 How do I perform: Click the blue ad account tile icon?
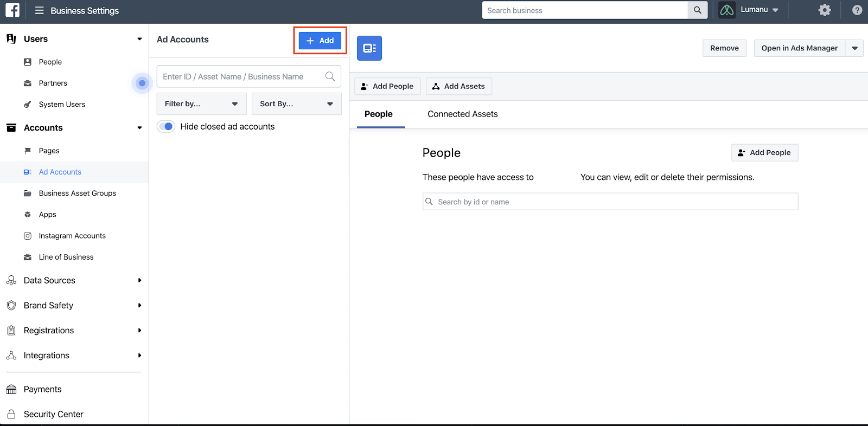coord(369,48)
